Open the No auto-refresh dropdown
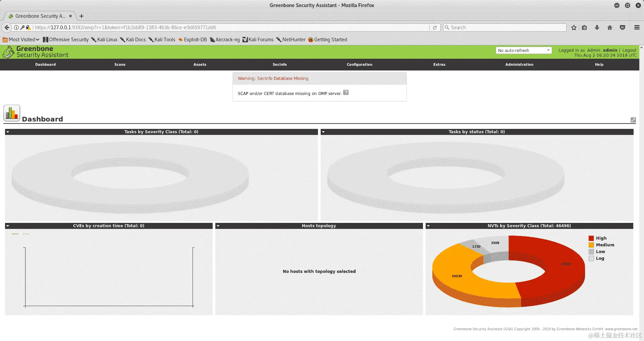This screenshot has width=644, height=341. tap(524, 50)
